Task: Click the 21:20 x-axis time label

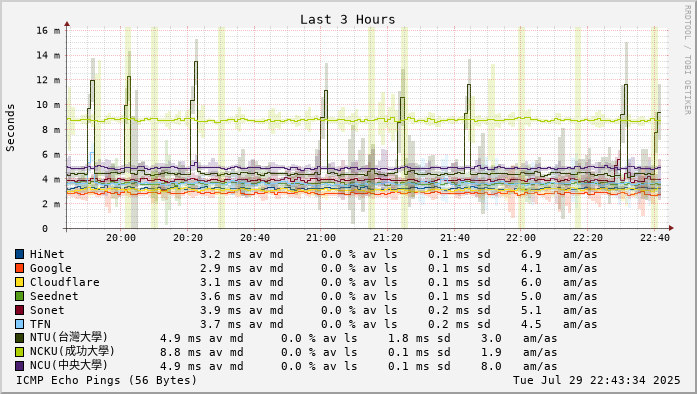Action: click(x=388, y=238)
